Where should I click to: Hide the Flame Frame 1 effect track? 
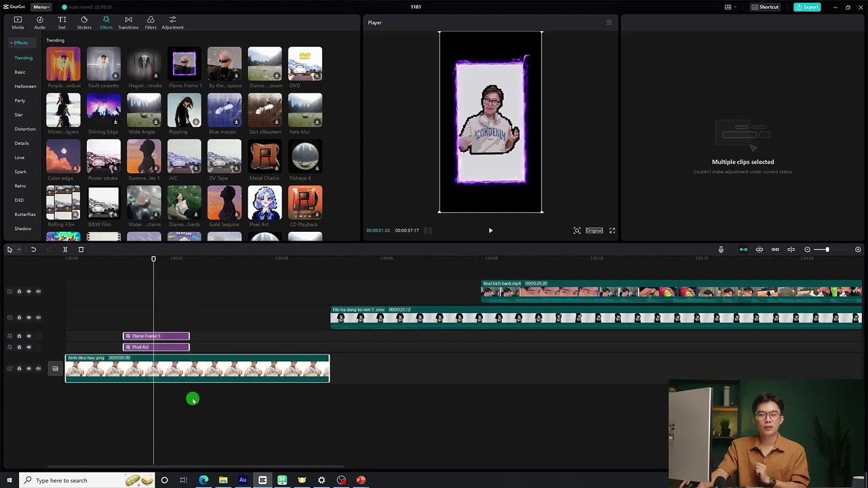[28, 336]
